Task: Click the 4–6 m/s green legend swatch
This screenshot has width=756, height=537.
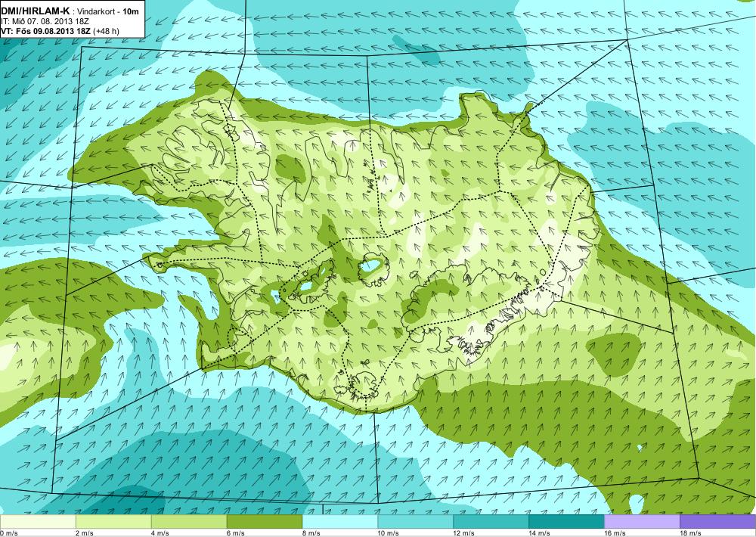Action: click(x=189, y=522)
